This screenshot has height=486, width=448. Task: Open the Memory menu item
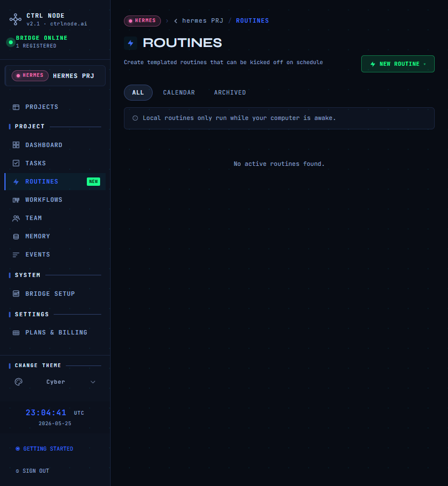(55, 237)
